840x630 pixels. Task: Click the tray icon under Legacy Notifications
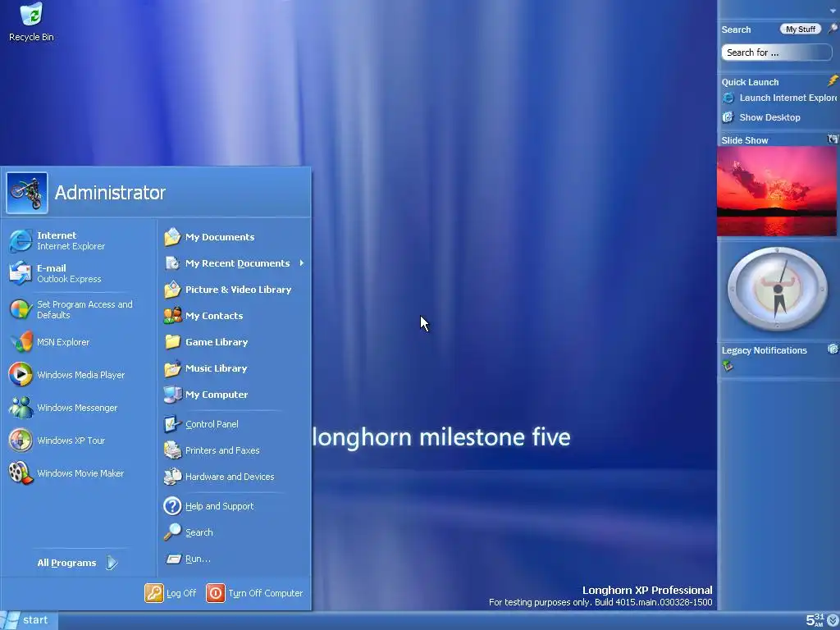(x=728, y=366)
